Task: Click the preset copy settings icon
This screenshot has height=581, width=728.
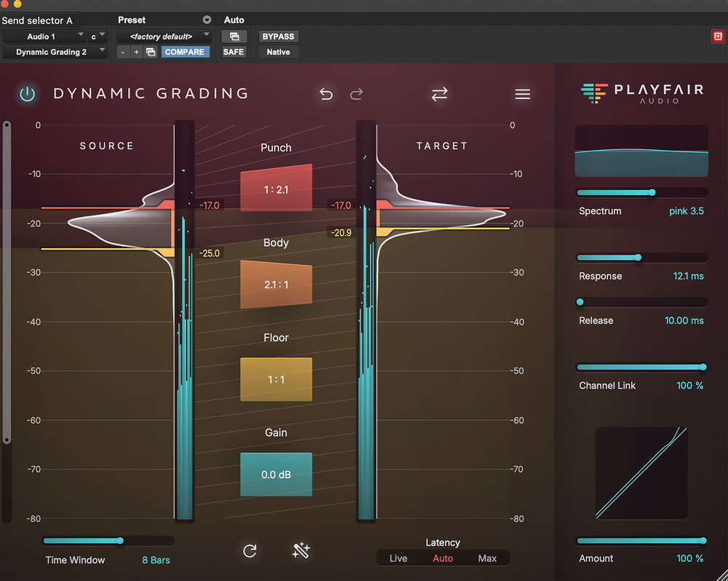Action: coord(151,52)
